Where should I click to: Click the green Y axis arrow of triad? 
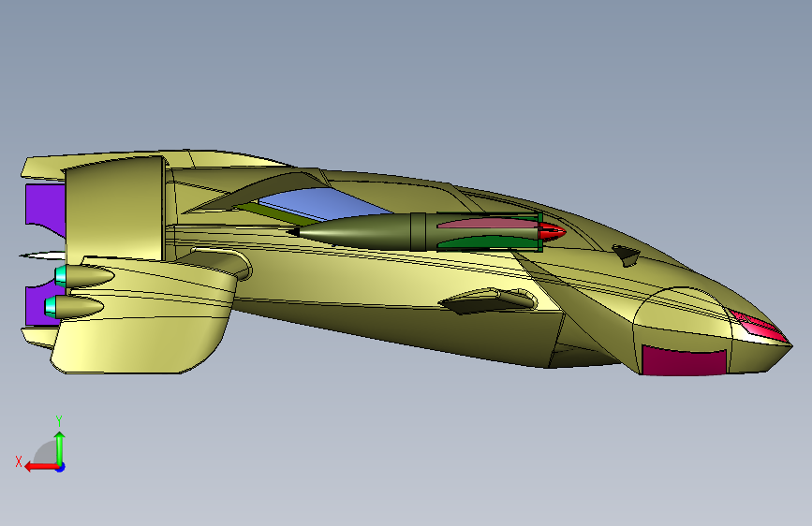coord(60,447)
